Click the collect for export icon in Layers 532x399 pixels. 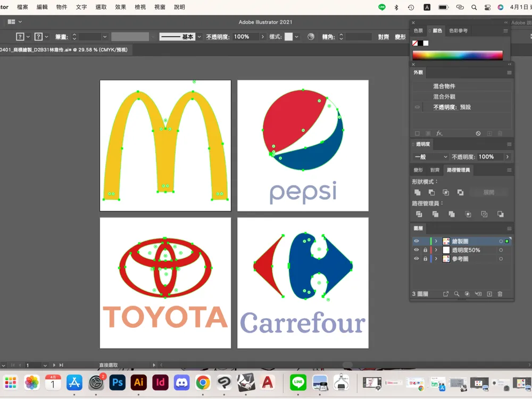(x=446, y=294)
